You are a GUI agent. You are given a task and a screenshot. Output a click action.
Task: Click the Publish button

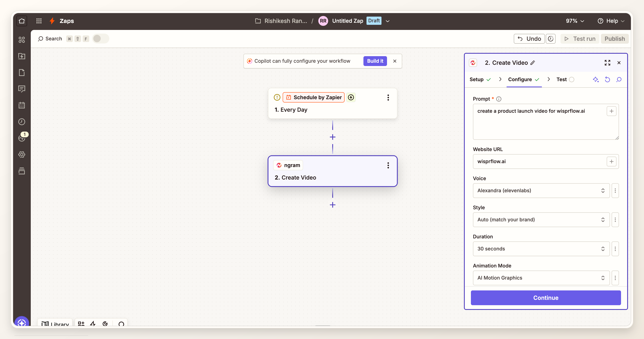click(x=614, y=39)
